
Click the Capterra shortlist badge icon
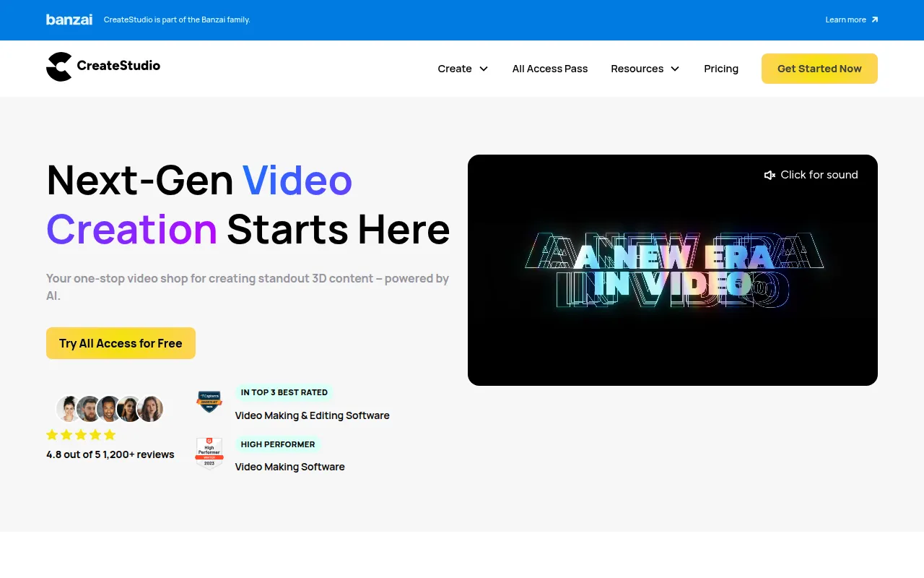tap(209, 401)
